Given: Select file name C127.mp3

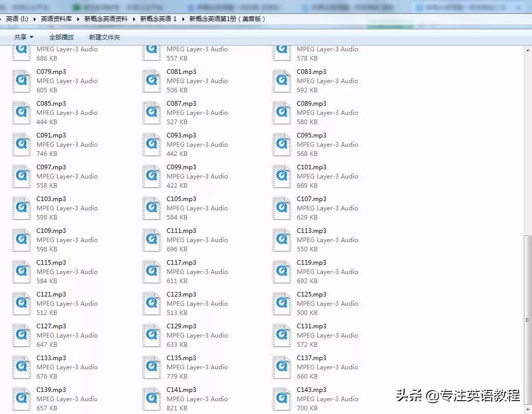Looking at the screenshot, I should [x=51, y=326].
